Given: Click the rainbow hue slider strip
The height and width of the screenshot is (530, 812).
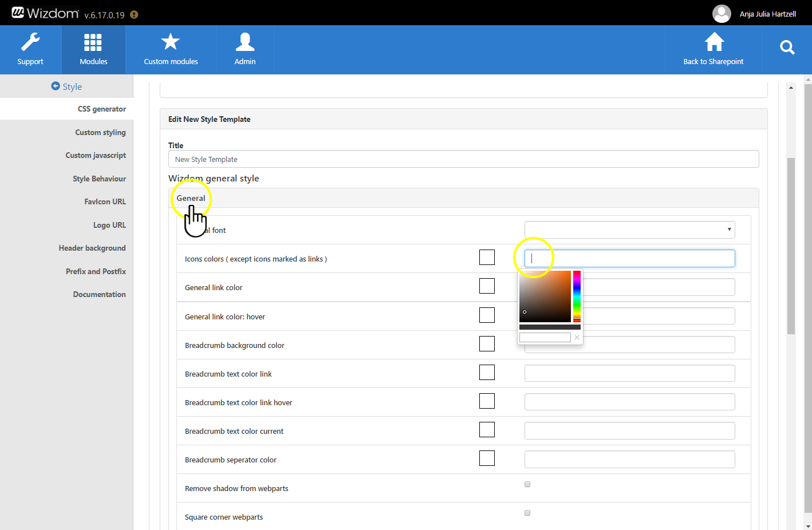Looking at the screenshot, I should (577, 295).
